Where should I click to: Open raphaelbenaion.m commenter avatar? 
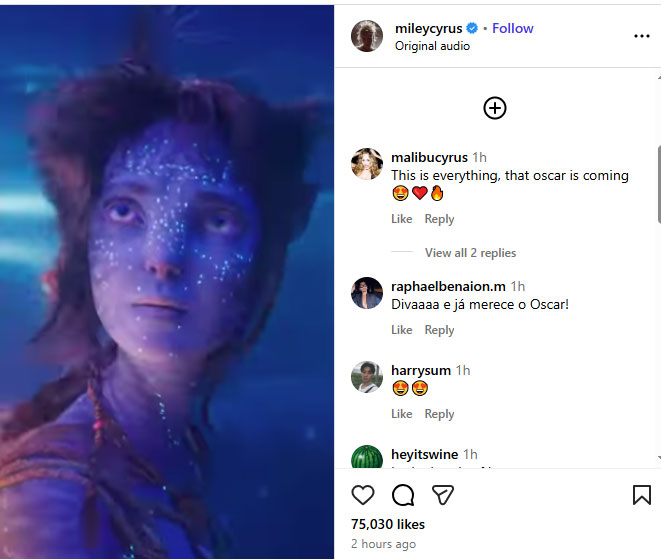367,292
